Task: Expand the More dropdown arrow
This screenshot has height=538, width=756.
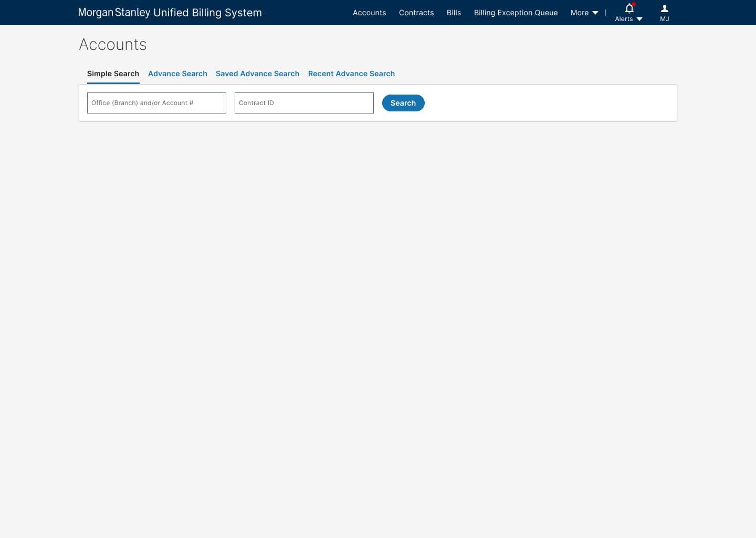Action: [x=595, y=13]
